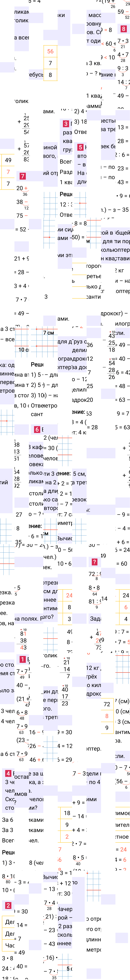This screenshot has width=130, height=980.
Task: Select the '72' cell in the yellow table
Action: (x=107, y=704)
